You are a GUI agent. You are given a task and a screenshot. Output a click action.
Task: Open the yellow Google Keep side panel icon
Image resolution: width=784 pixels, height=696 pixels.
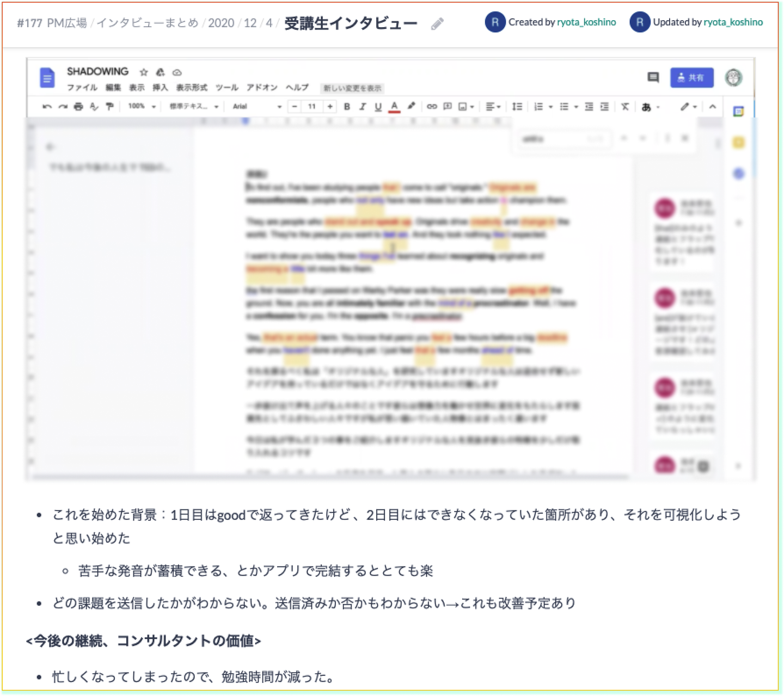[738, 143]
